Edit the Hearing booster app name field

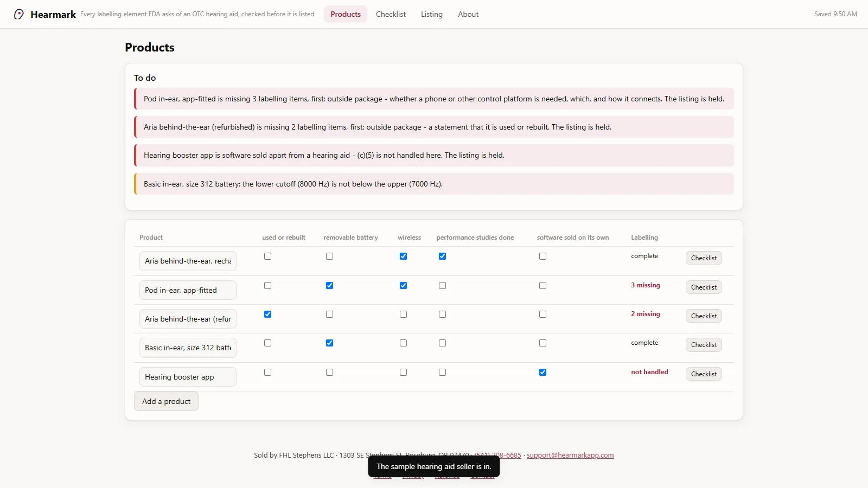(x=188, y=377)
